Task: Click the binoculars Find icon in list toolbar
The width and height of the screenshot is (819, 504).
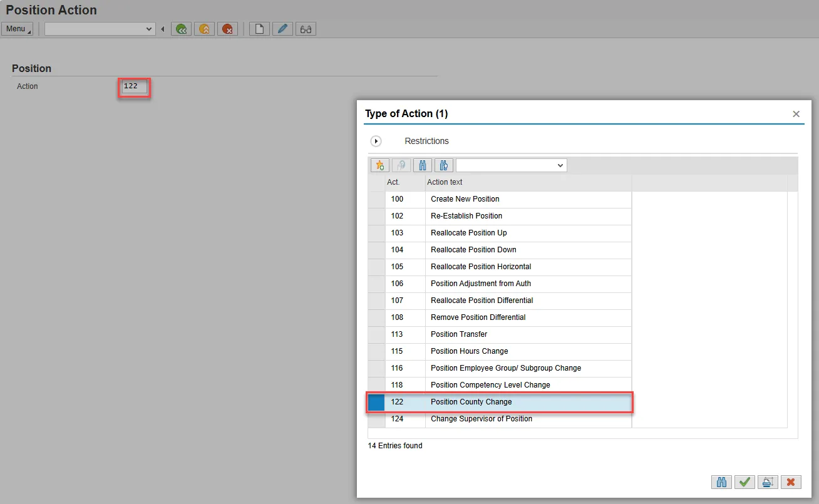Action: tap(423, 165)
